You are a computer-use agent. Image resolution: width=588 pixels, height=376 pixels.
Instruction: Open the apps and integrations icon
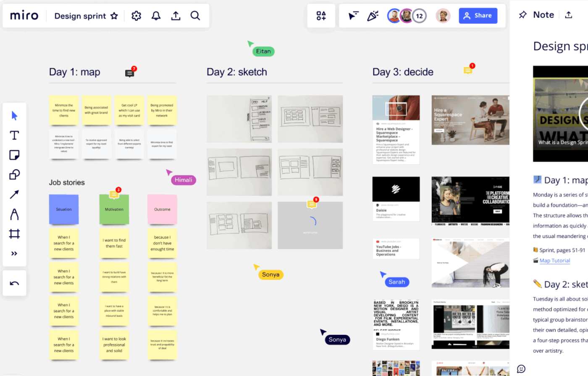(320, 15)
